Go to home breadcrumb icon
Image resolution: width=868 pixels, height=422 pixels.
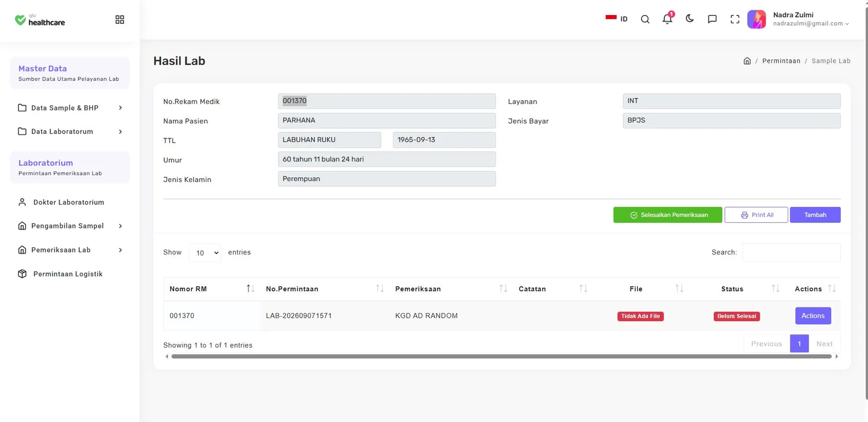point(747,61)
